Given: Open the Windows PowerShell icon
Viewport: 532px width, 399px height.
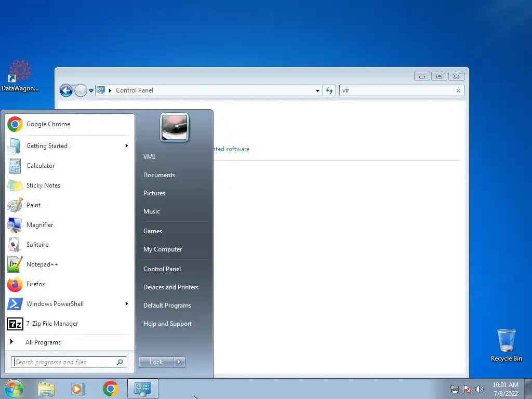Looking at the screenshot, I should tap(15, 303).
